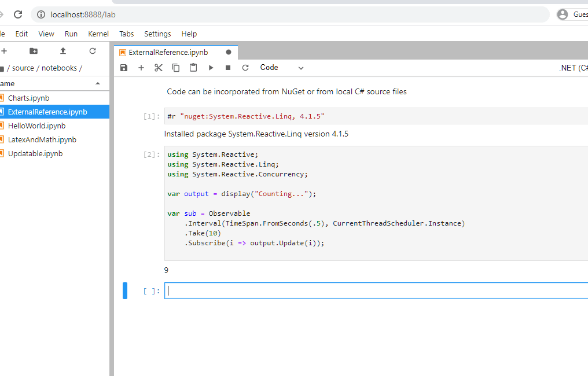Image resolution: width=588 pixels, height=376 pixels.
Task: Refresh the file browser list
Action: (x=93, y=51)
